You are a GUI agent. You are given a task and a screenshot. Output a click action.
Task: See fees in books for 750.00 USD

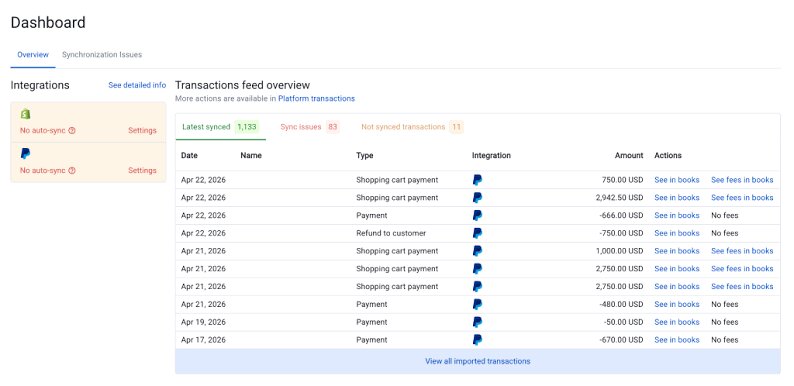[742, 180]
